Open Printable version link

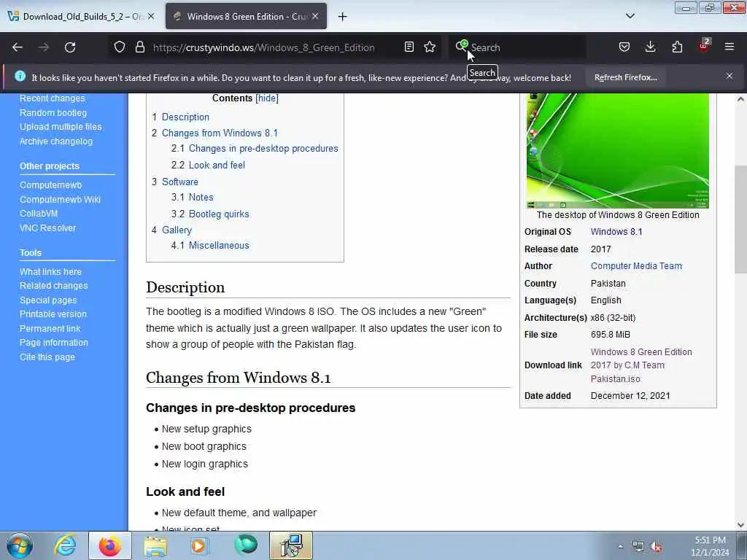[53, 314]
